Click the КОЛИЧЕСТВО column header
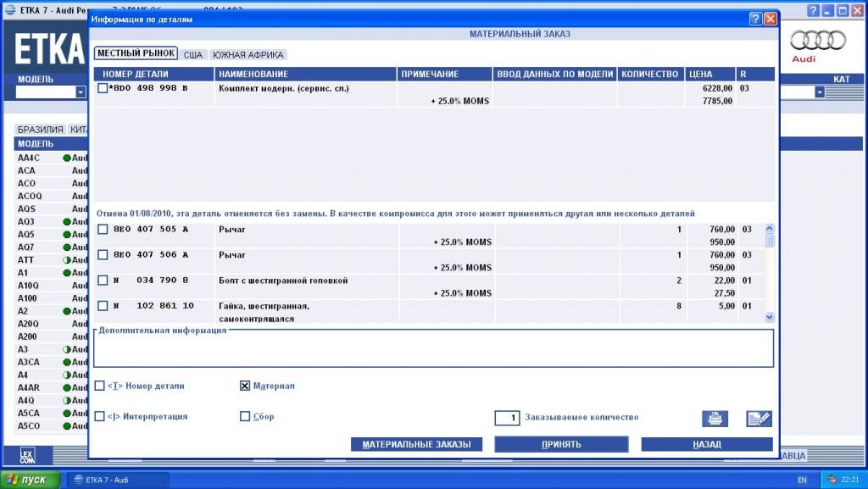This screenshot has width=868, height=489. point(650,74)
